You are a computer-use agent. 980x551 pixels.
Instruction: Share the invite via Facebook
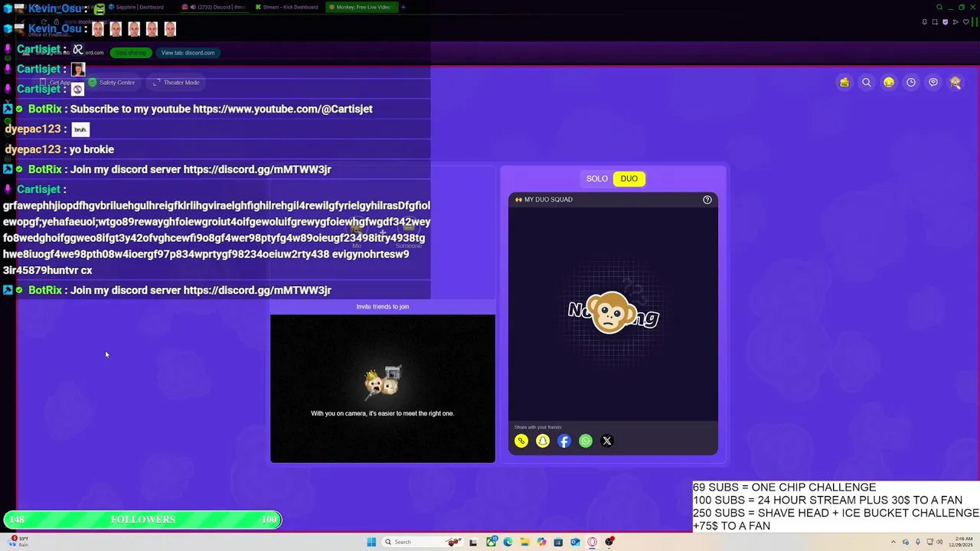pyautogui.click(x=564, y=441)
